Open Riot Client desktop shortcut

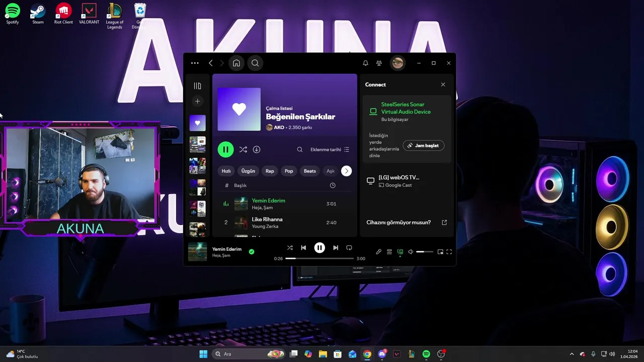pyautogui.click(x=63, y=14)
